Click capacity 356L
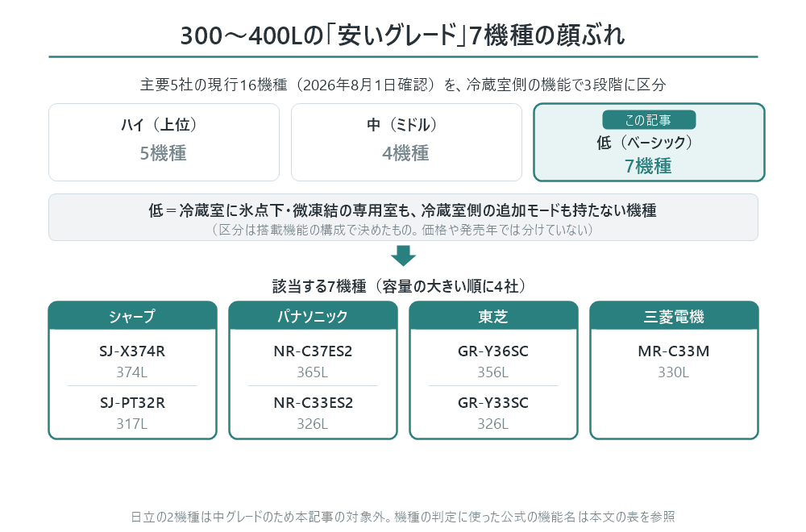 pyautogui.click(x=493, y=372)
